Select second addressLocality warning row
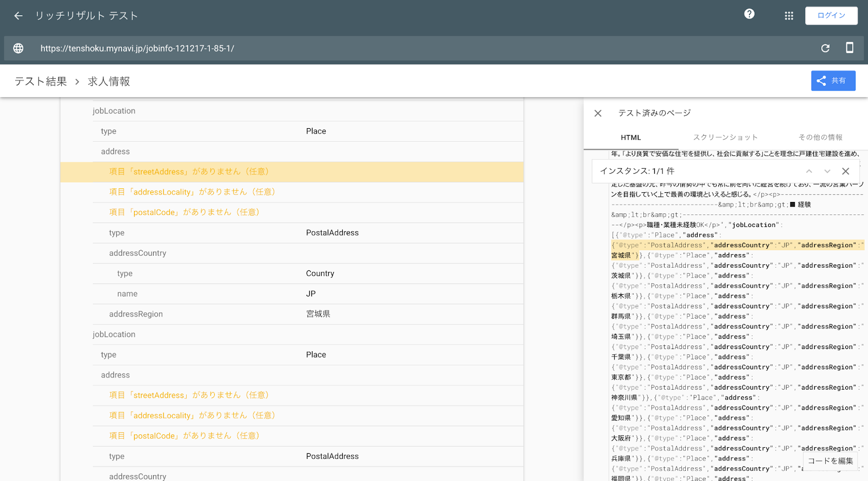Viewport: 868px width, 481px height. click(308, 416)
